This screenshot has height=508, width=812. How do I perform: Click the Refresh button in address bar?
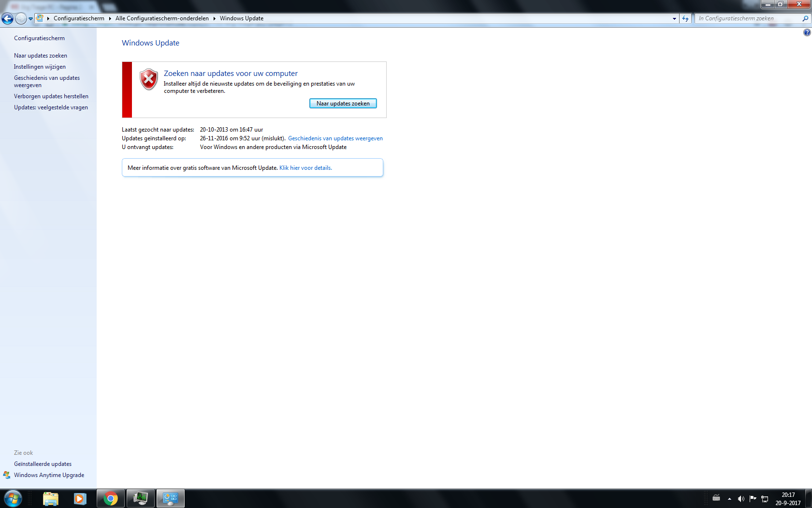pos(685,18)
